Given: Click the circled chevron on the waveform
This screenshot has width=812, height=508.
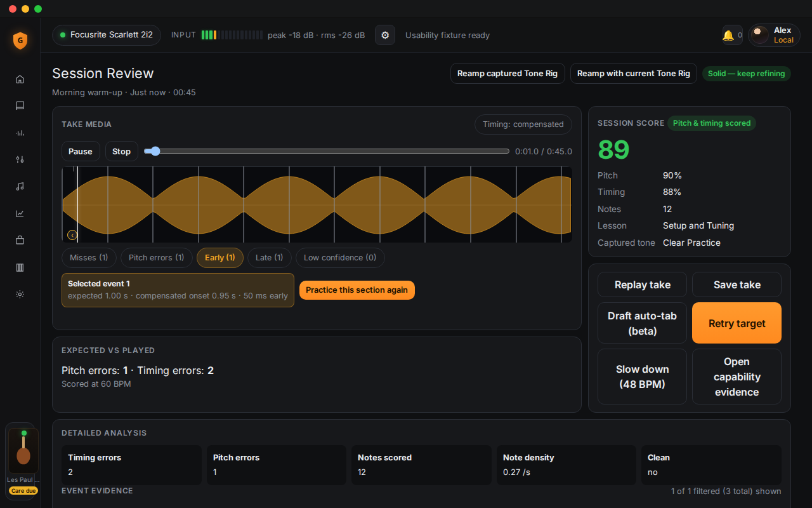Looking at the screenshot, I should tap(72, 235).
